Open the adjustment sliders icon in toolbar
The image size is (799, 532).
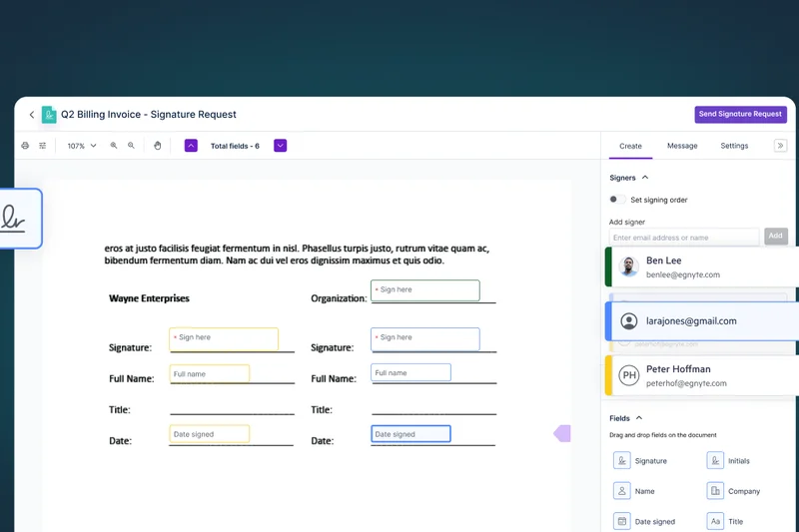click(43, 146)
